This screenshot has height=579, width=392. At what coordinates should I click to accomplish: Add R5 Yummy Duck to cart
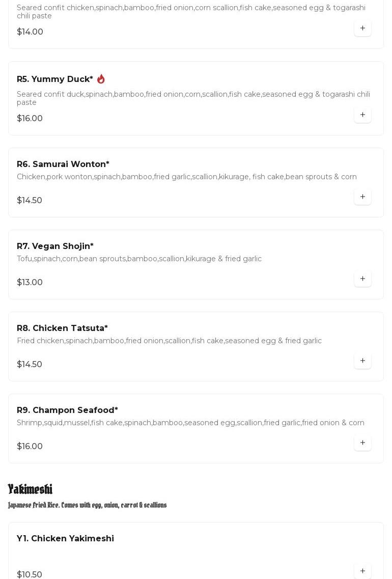click(362, 115)
